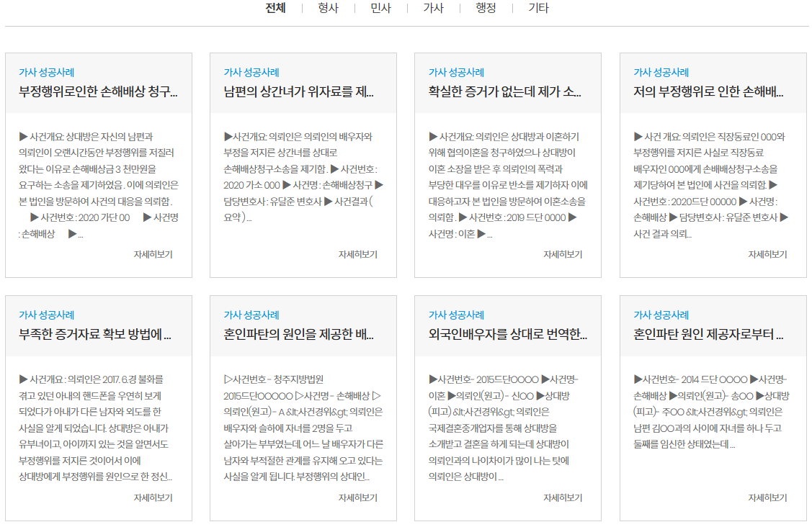Filter cases by the 가사 tab
812x527 pixels.
click(x=433, y=9)
